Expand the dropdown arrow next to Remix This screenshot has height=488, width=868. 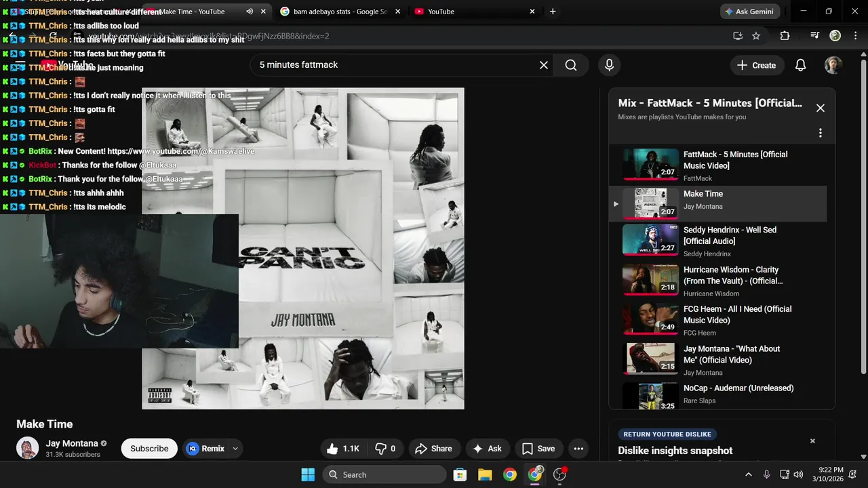235,449
